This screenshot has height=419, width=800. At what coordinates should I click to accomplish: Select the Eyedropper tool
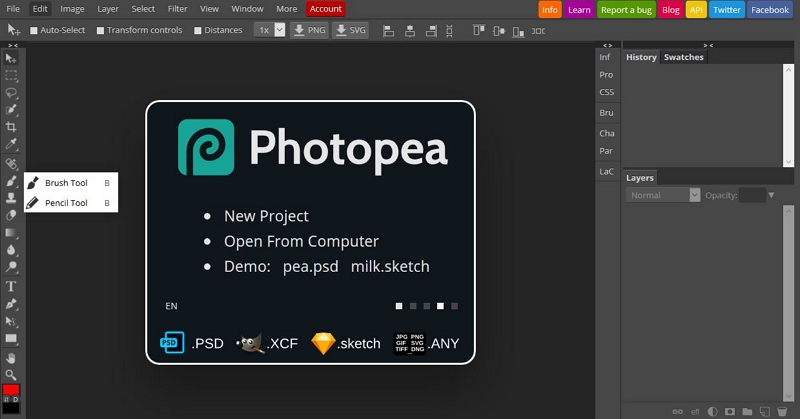[x=11, y=145]
